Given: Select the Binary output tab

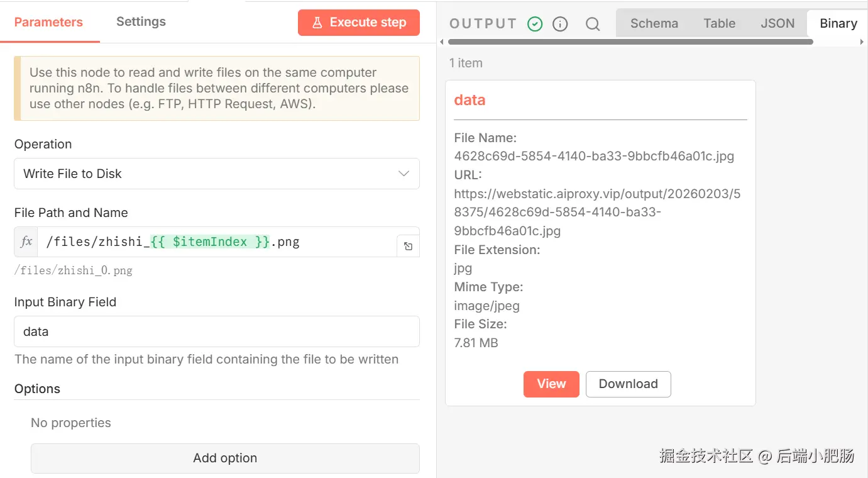Looking at the screenshot, I should pos(838,23).
